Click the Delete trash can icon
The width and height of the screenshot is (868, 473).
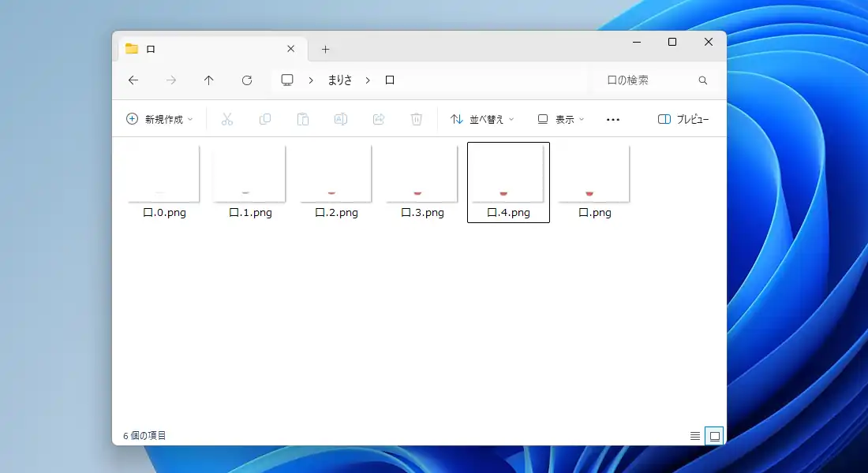pos(417,119)
